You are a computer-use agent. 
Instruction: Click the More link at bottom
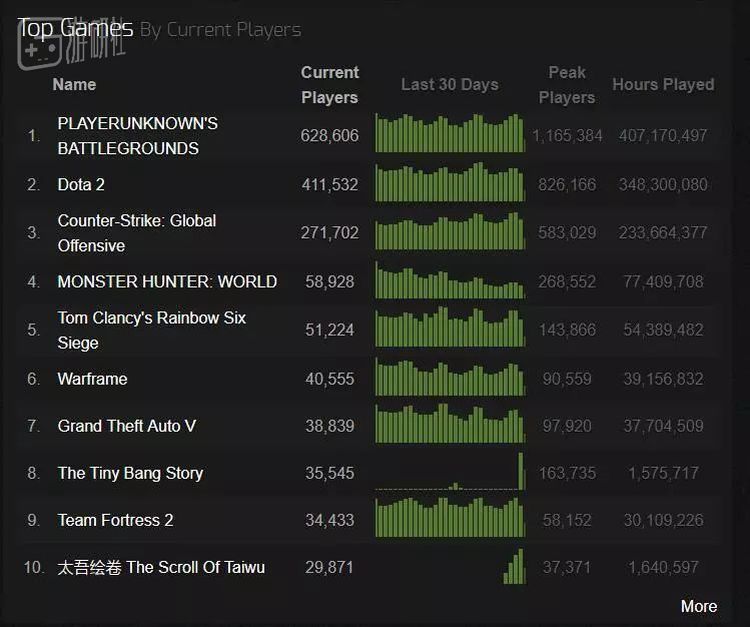698,606
